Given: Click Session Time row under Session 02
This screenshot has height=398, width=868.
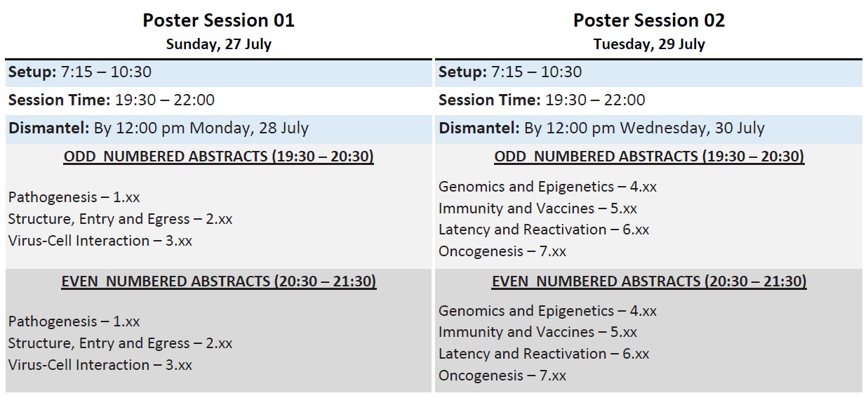Looking at the screenshot, I should tap(649, 100).
